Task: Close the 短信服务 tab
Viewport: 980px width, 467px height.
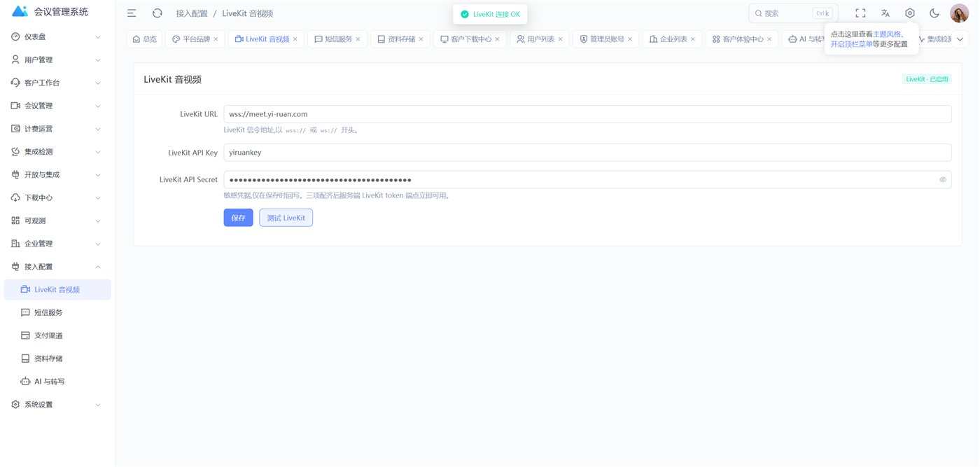Action: click(358, 39)
